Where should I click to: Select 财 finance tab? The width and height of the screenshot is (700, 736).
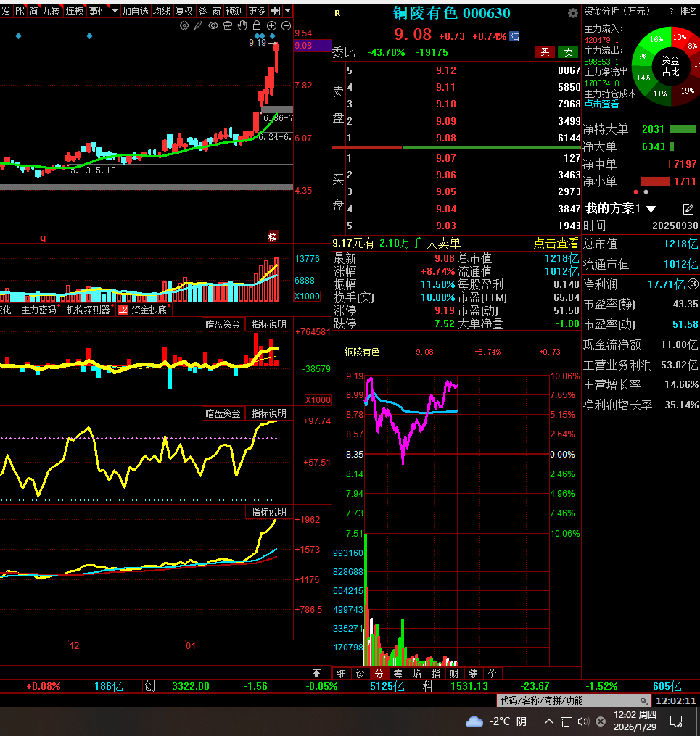454,674
